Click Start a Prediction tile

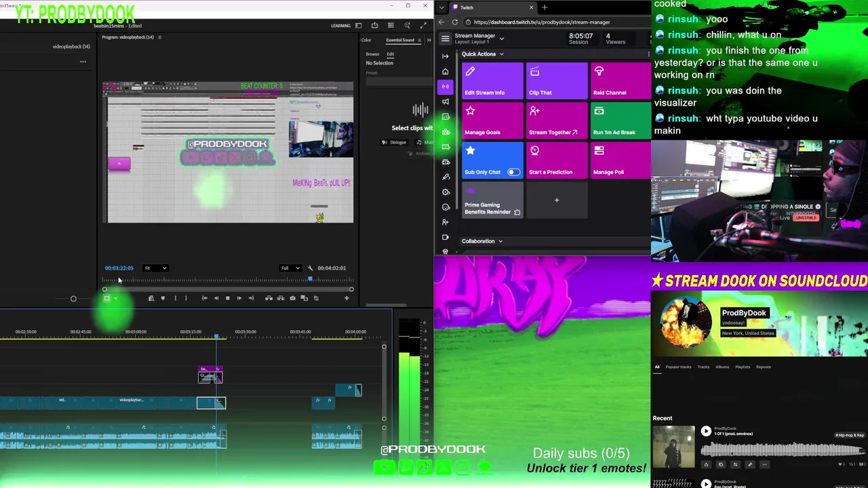click(557, 161)
